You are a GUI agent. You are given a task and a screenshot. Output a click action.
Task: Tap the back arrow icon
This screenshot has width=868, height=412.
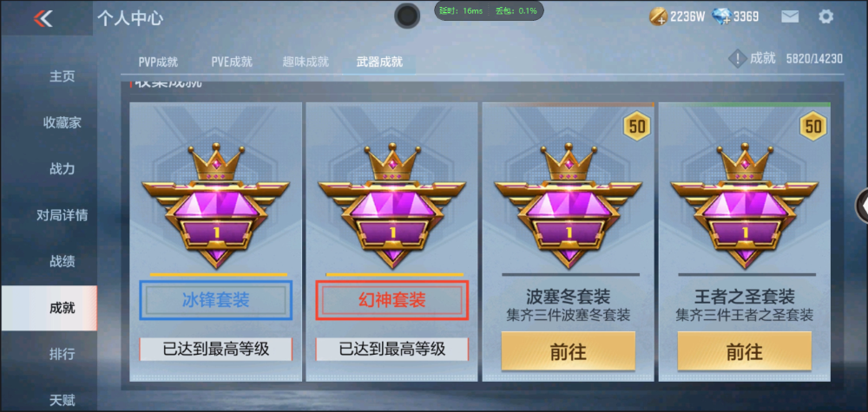[43, 18]
